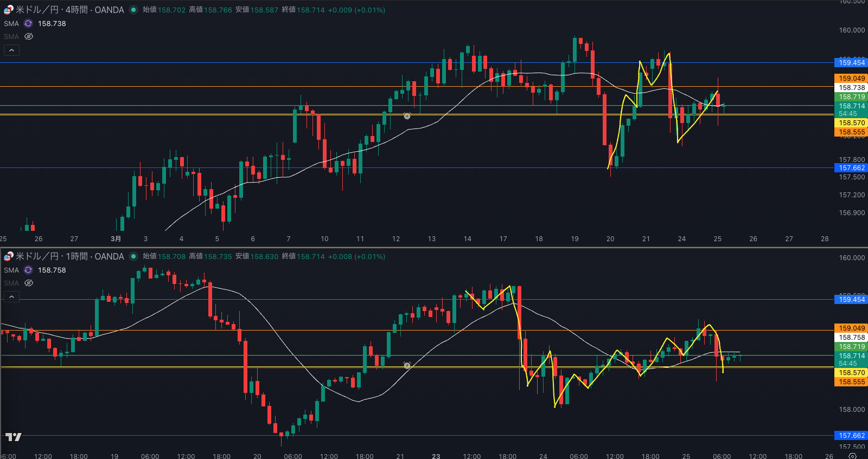Select the active SMA 158.738 legend in the 4-hour chart
Viewport: 868px width, 459px height.
[52, 23]
